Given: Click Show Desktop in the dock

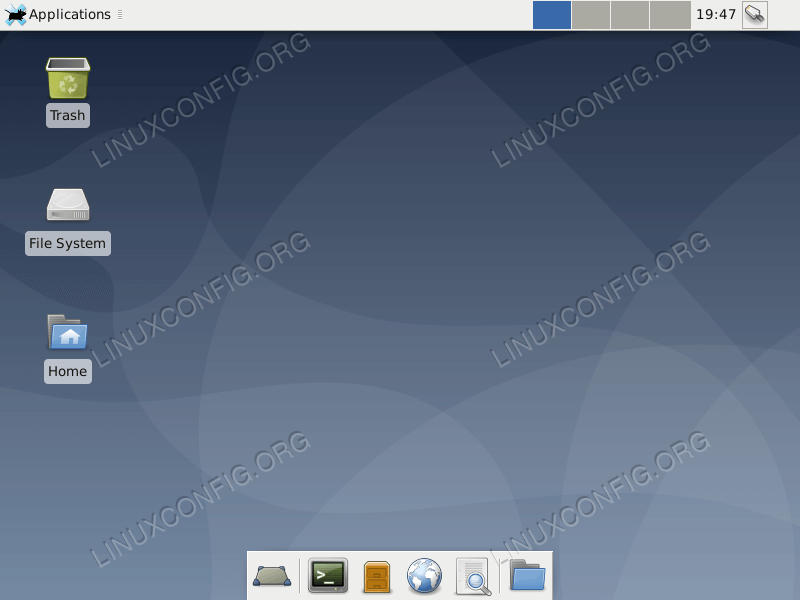Looking at the screenshot, I should pos(272,576).
